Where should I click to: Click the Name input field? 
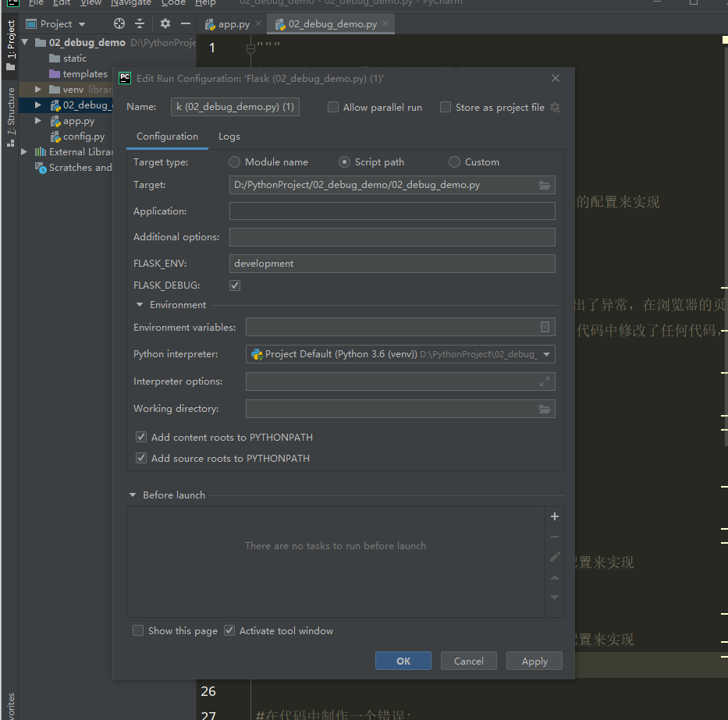pos(235,107)
